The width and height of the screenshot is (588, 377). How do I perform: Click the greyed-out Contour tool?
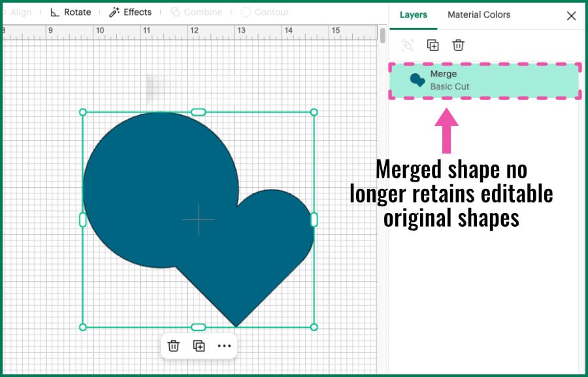coord(265,12)
